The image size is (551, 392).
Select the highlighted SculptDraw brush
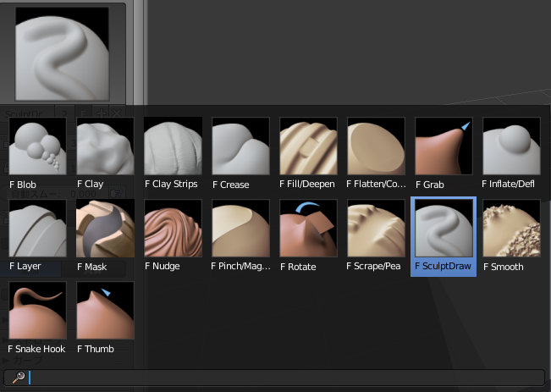click(444, 236)
